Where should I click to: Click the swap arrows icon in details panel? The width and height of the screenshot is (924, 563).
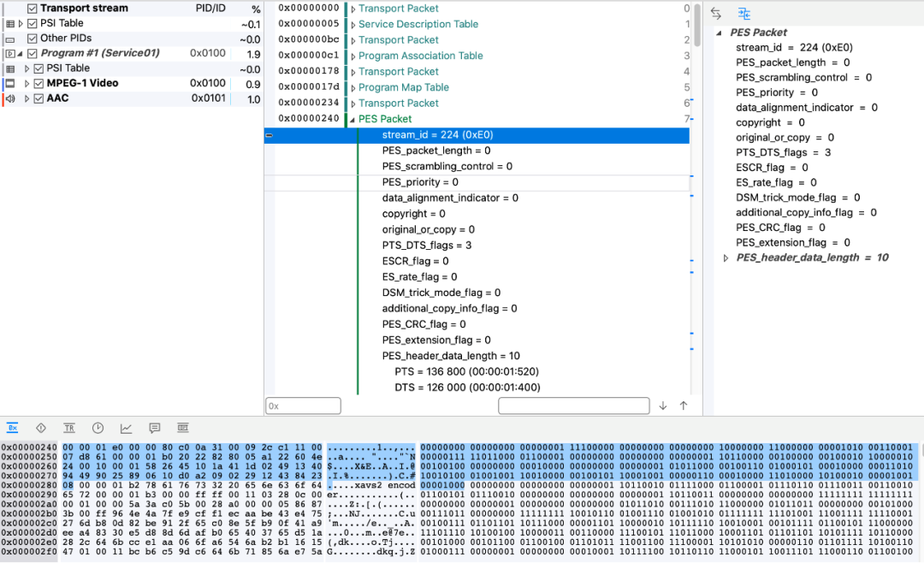[x=716, y=14]
